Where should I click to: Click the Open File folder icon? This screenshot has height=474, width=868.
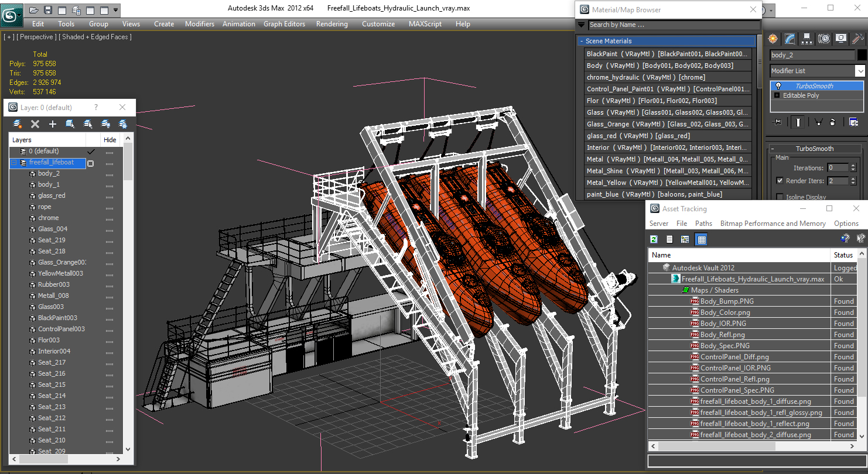[34, 10]
